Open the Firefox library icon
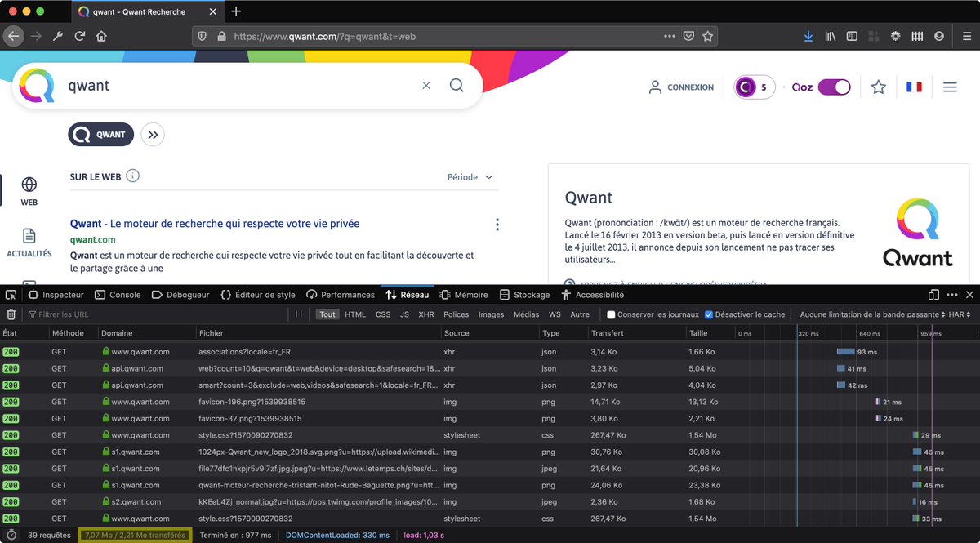 click(831, 36)
